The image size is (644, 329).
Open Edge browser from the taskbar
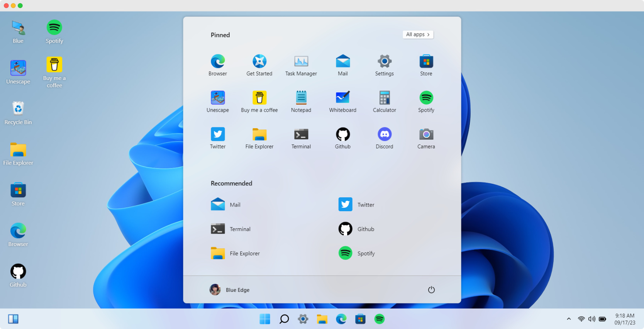click(341, 319)
